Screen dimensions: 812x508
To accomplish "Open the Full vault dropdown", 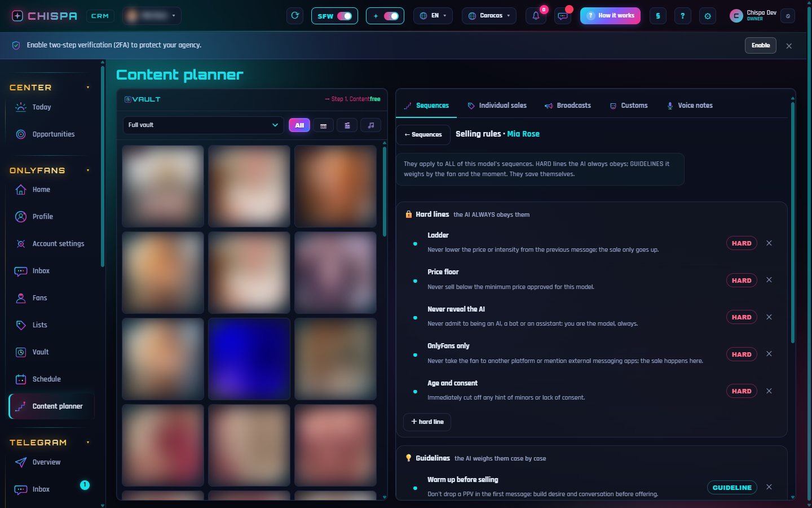I will pyautogui.click(x=203, y=125).
